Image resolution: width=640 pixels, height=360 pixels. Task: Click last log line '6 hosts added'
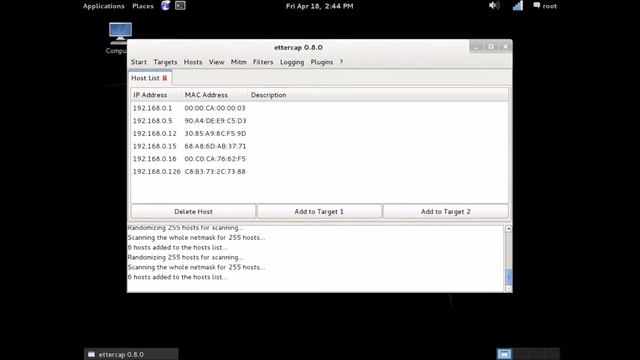point(178,277)
